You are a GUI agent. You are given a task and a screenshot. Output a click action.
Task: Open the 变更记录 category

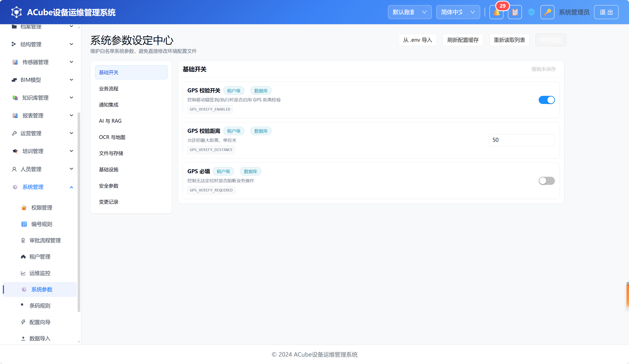pos(131,202)
